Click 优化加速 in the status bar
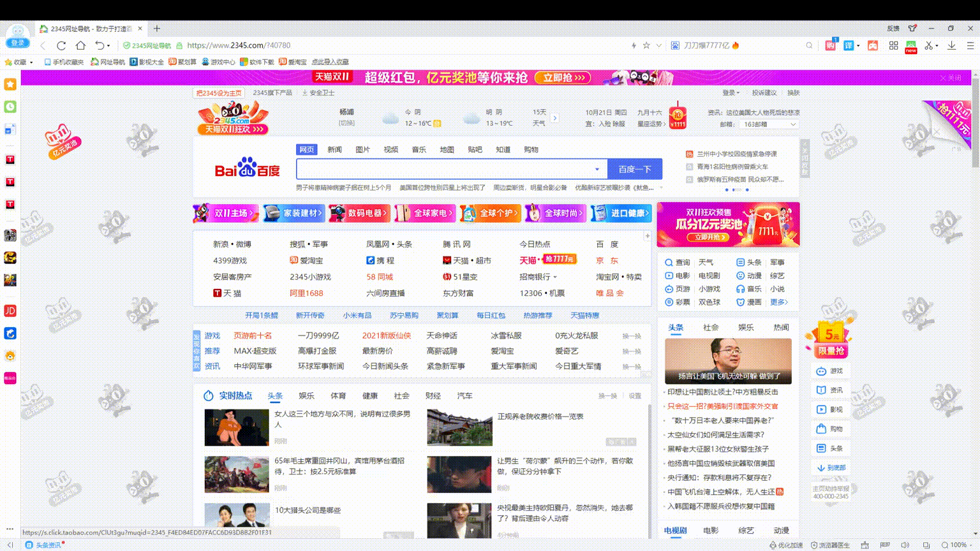This screenshot has height=551, width=980. tap(786, 545)
